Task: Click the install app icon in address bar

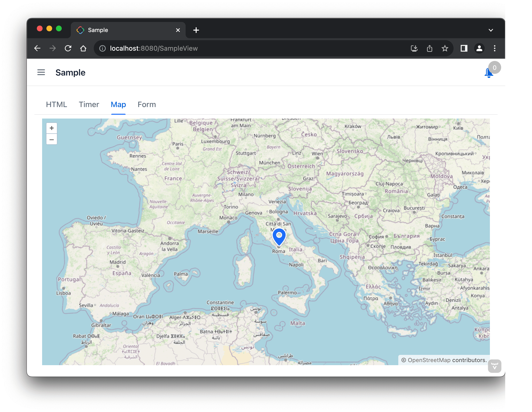Action: pyautogui.click(x=414, y=49)
